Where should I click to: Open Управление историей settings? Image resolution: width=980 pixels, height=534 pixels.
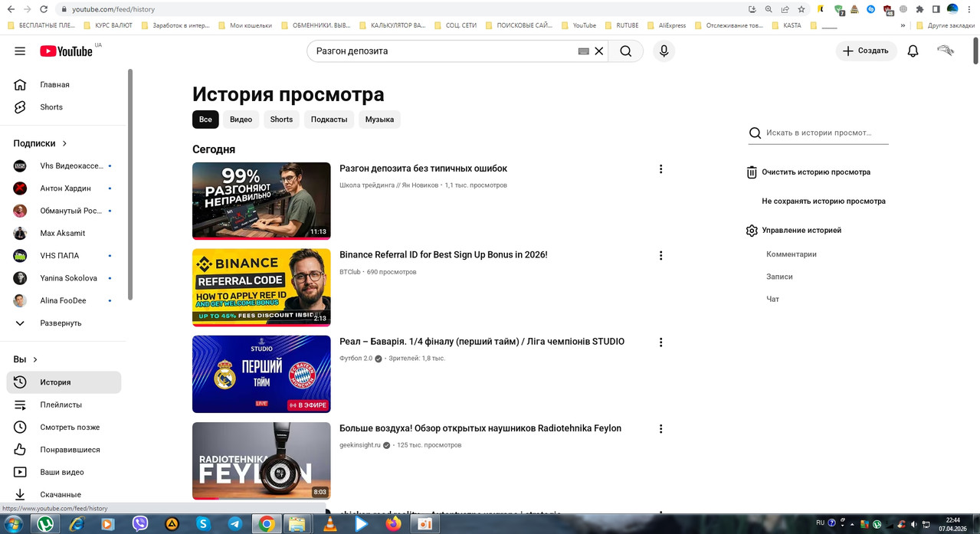click(794, 231)
